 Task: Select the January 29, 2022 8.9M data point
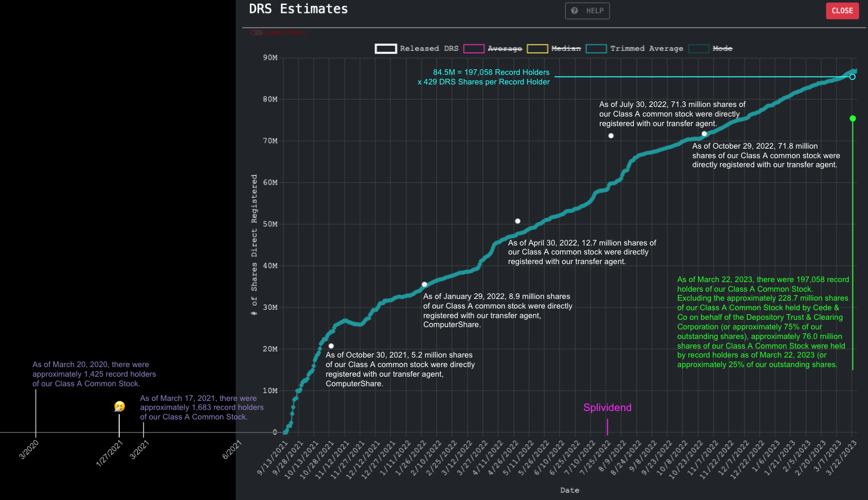(424, 284)
